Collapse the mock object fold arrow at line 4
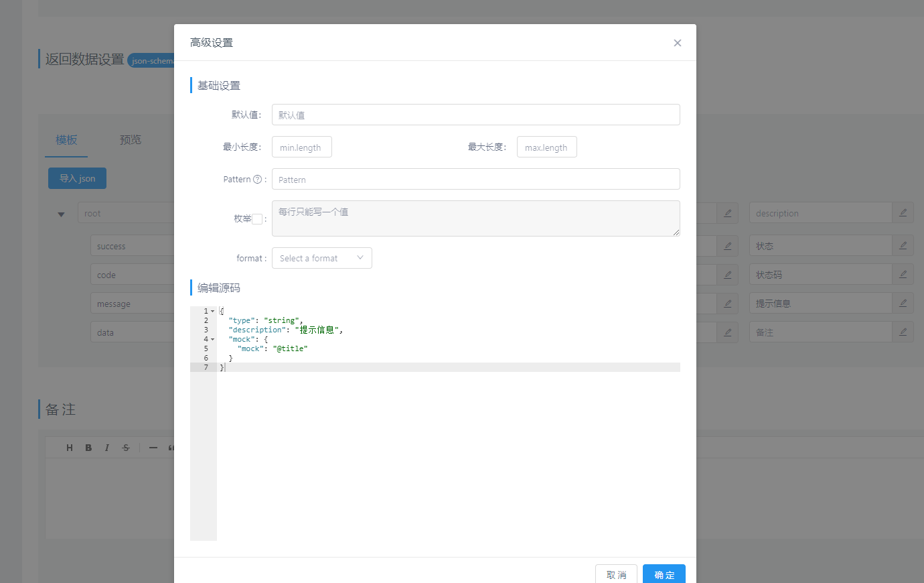This screenshot has width=924, height=583. tap(212, 339)
